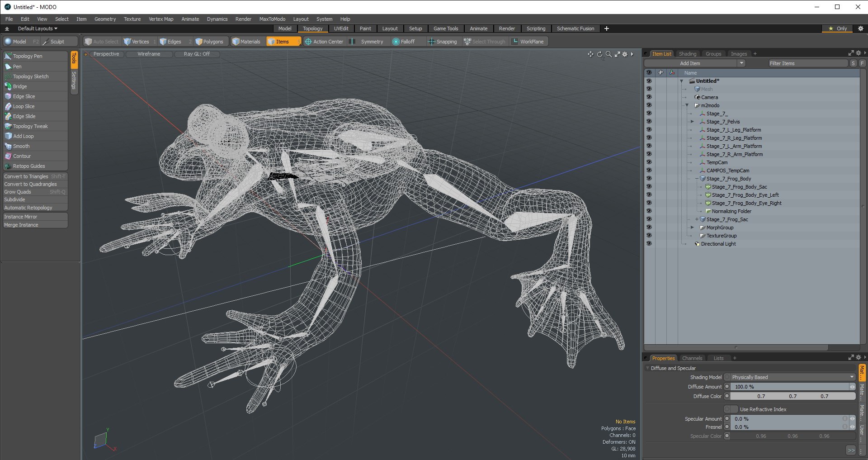Collapse the m2modo group

tap(687, 105)
